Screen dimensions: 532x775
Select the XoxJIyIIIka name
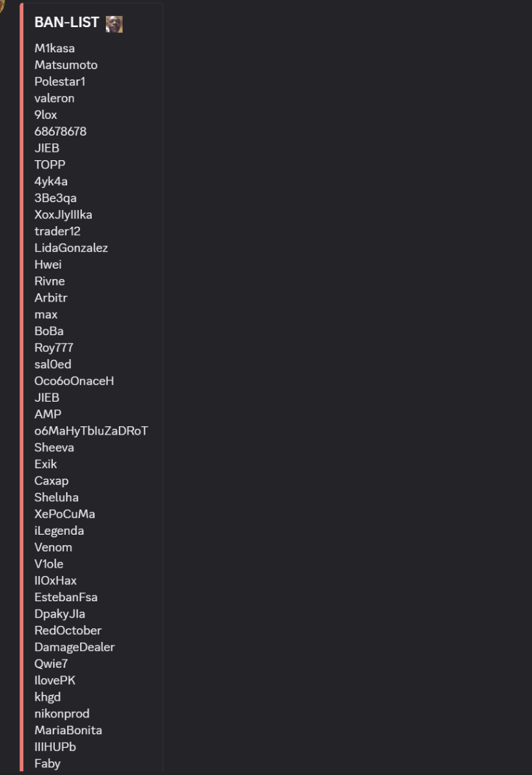coord(63,214)
